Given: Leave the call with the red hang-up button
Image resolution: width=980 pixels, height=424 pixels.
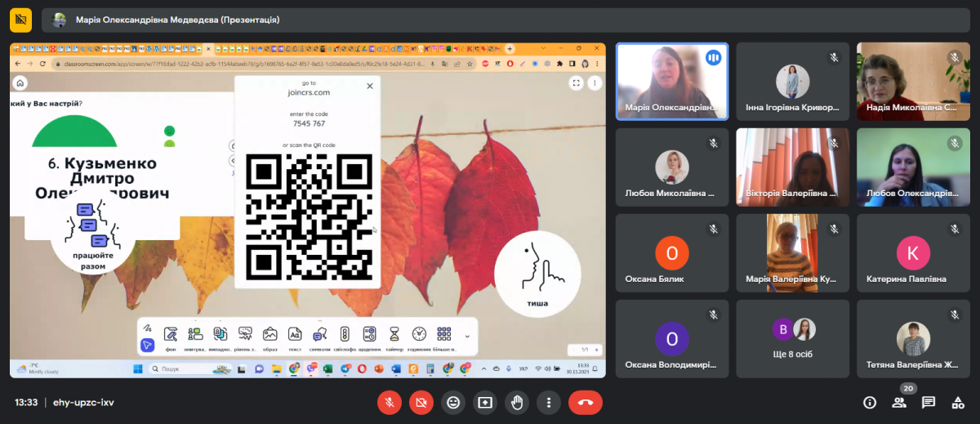Looking at the screenshot, I should tap(586, 402).
